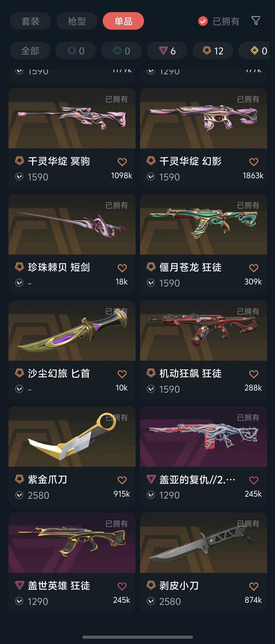This screenshot has width=275, height=644.
Task: Favorite the 剥皮小刀 heart icon
Action: tap(254, 586)
